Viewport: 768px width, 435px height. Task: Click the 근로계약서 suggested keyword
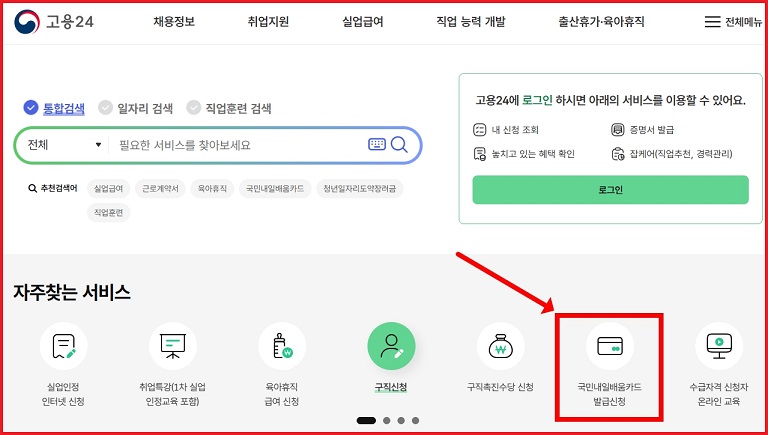[160, 189]
